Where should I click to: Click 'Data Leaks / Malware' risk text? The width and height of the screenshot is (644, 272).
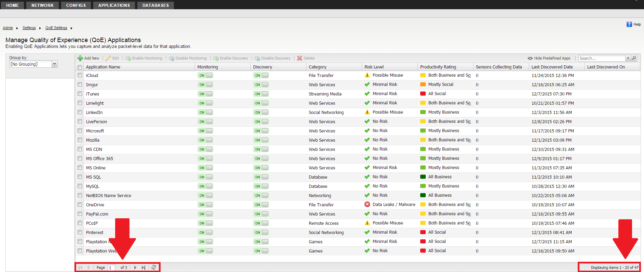click(x=394, y=205)
